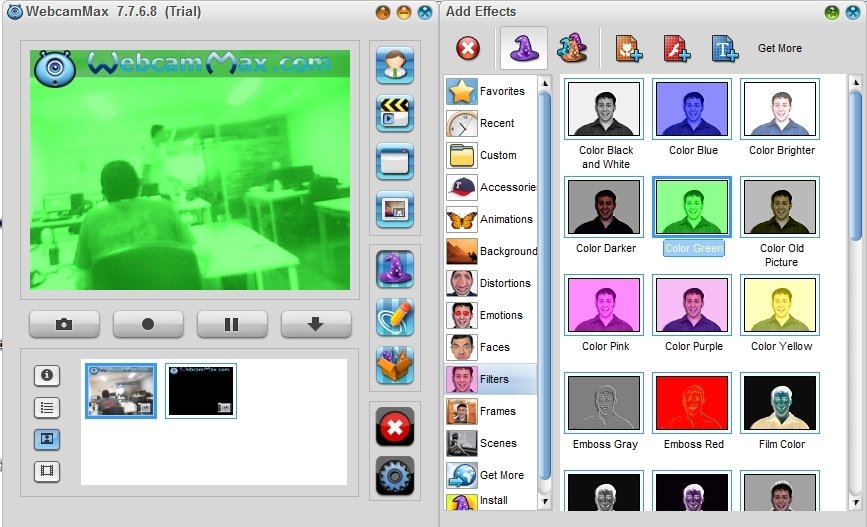Switch to list view icon

47,408
